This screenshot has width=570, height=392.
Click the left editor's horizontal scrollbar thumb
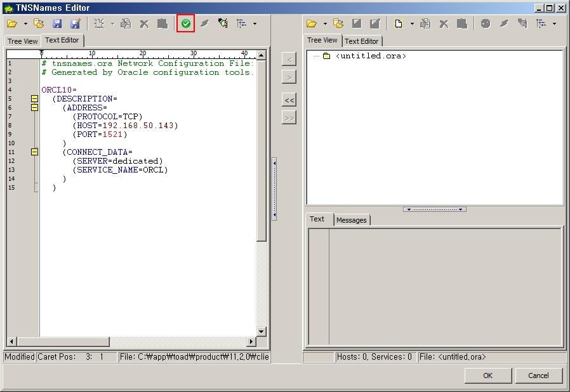coord(62,342)
